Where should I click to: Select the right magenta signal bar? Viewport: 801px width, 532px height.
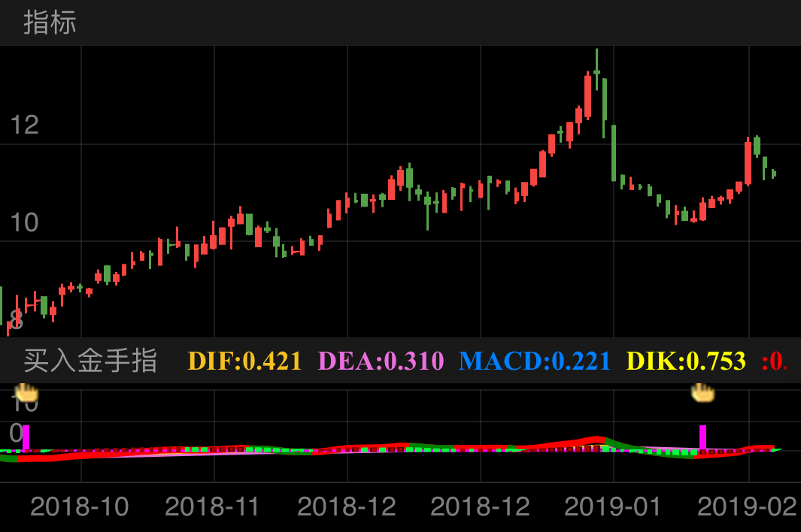(x=702, y=437)
